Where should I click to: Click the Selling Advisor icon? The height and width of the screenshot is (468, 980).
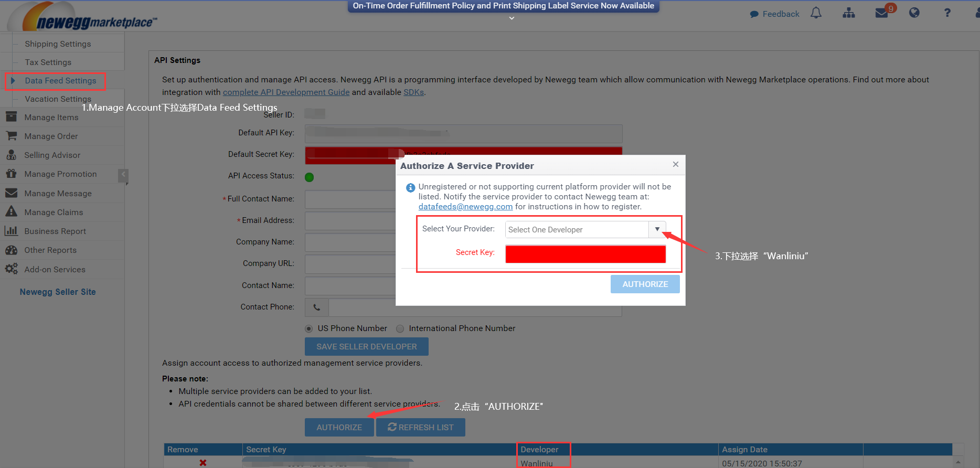[11, 155]
